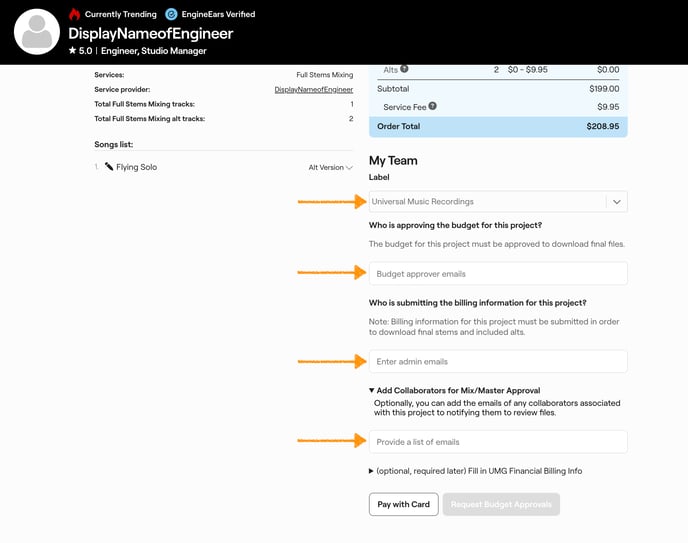The width and height of the screenshot is (688, 543).
Task: Focus the Enter admin emails field
Action: tap(498, 361)
